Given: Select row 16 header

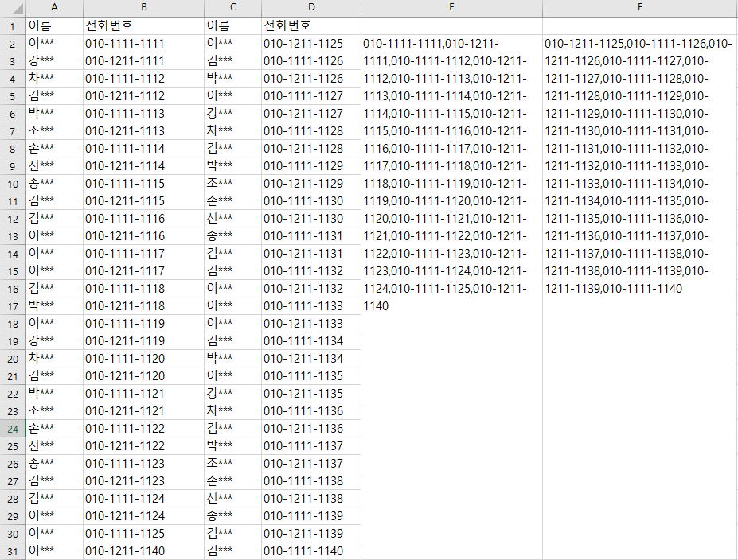Looking at the screenshot, I should pos(13,288).
